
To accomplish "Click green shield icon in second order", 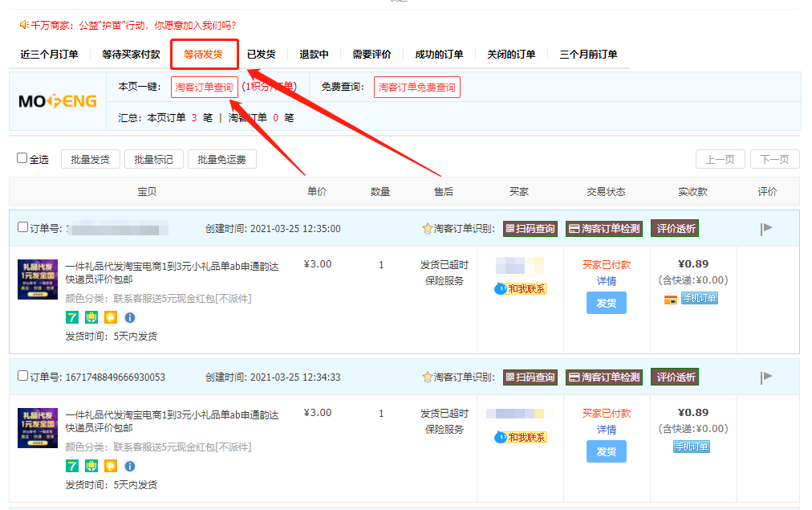I will pyautogui.click(x=91, y=466).
